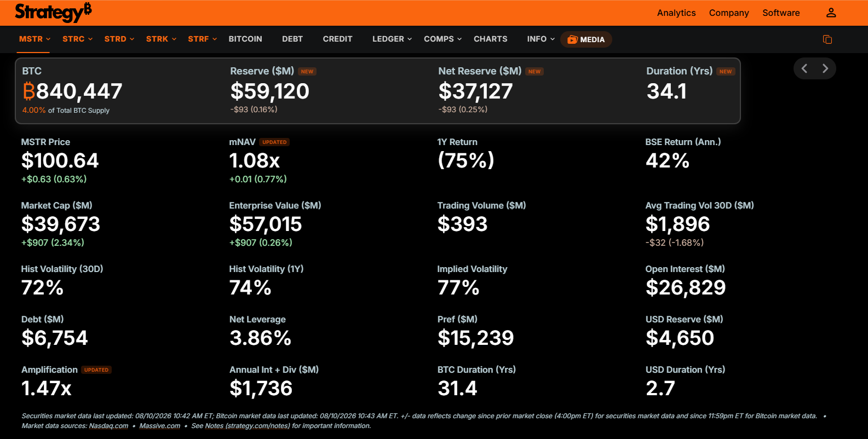The width and height of the screenshot is (868, 439).
Task: Click the Trading Volume value $393
Action: click(x=462, y=224)
